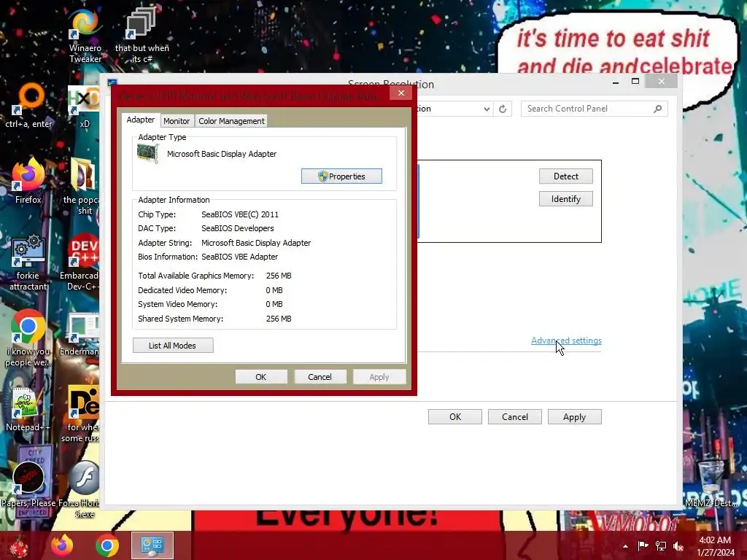Click the Identify button in Screen Resolution
The image size is (747, 560).
[566, 199]
